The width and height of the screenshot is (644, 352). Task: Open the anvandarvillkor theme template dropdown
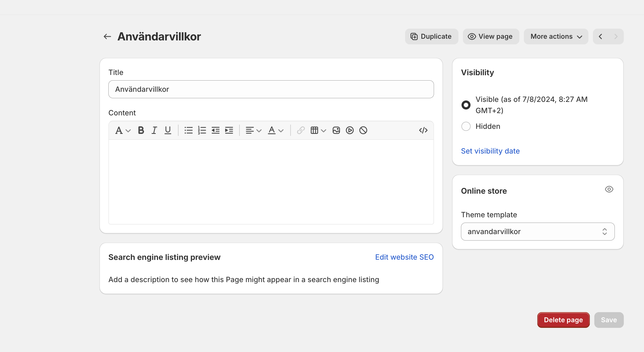[537, 232]
